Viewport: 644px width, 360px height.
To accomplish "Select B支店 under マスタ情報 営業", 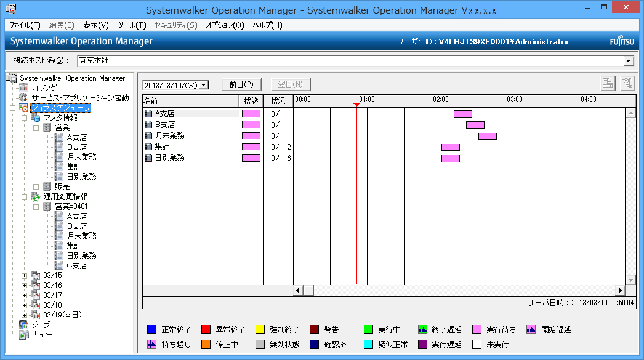I will [x=77, y=147].
